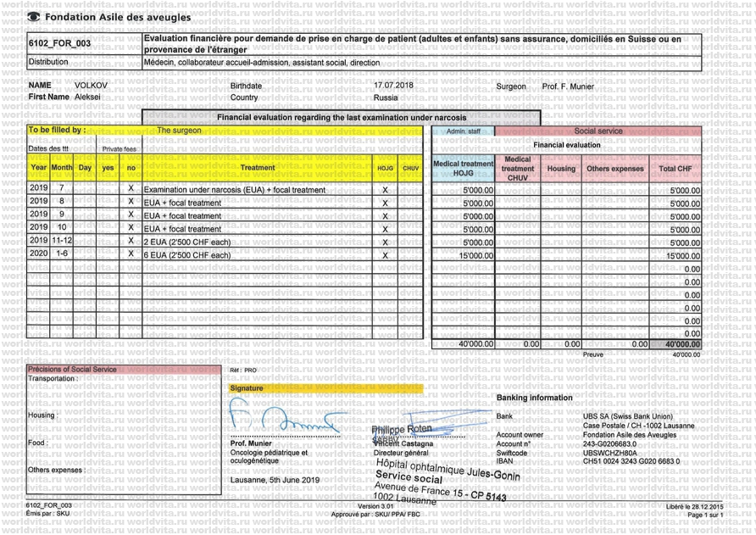Select the first name 'Aleksei'
This screenshot has height=535, width=756.
(87, 97)
